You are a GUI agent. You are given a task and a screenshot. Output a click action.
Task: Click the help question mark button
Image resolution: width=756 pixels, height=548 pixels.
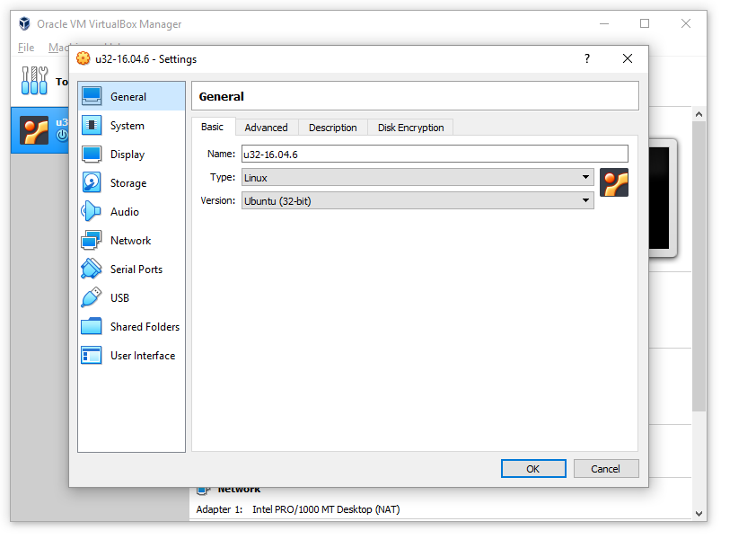point(587,59)
